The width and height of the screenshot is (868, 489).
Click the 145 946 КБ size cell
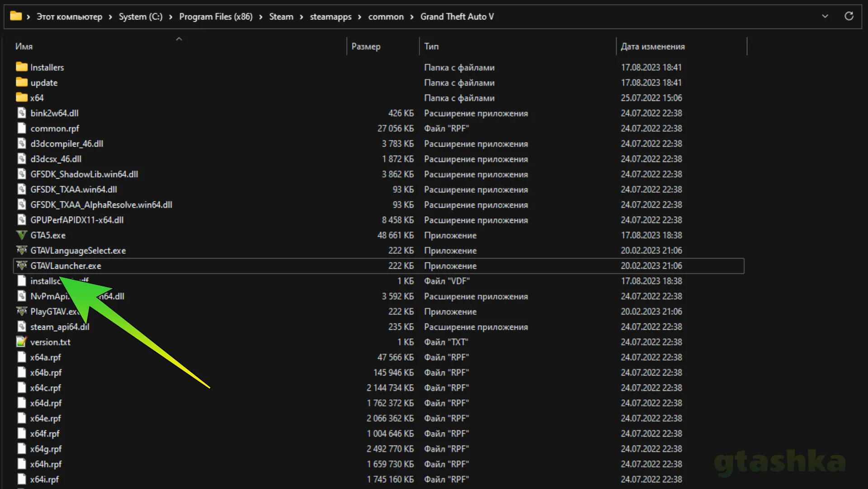click(394, 373)
